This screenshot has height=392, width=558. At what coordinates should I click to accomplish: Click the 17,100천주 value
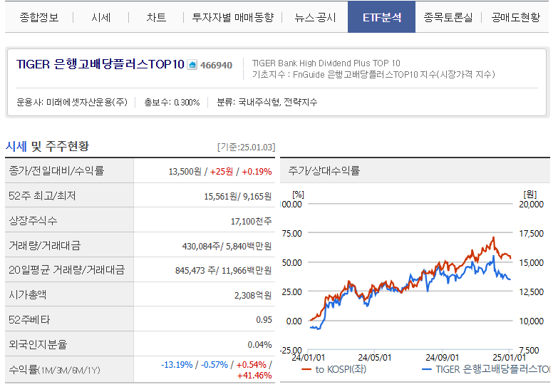coord(252,221)
